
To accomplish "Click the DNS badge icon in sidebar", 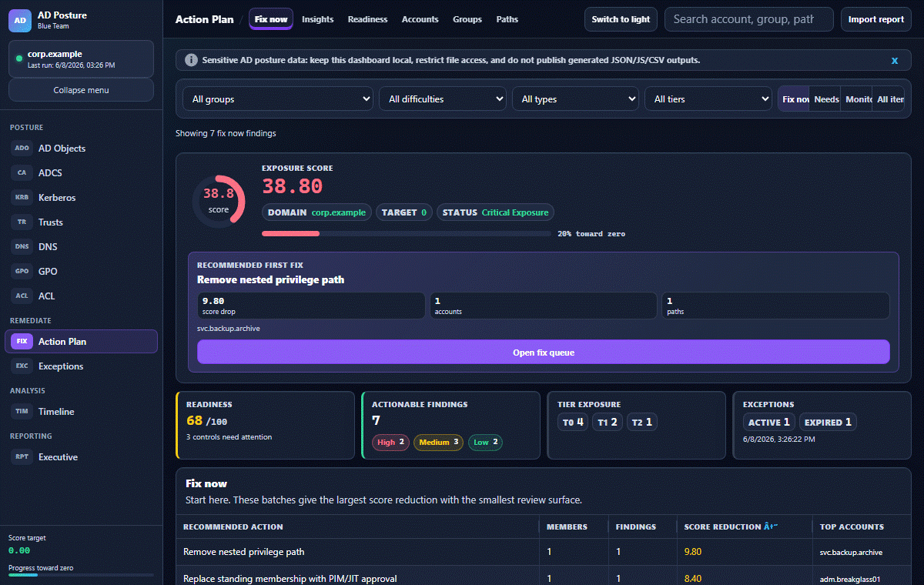I will (x=22, y=246).
